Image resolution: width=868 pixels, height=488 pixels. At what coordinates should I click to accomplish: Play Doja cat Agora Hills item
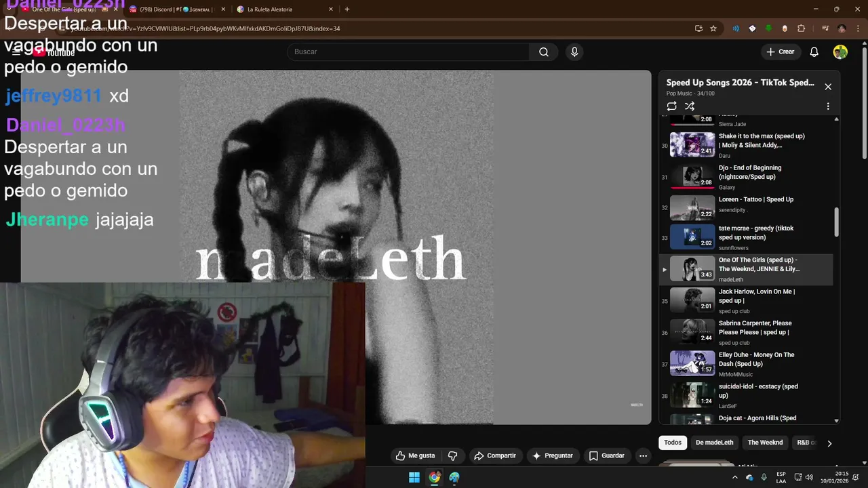[746, 418]
